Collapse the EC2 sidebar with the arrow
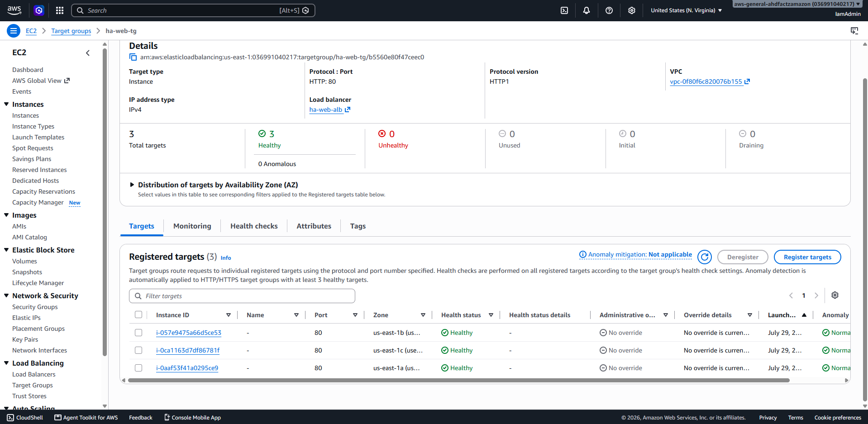 [88, 53]
